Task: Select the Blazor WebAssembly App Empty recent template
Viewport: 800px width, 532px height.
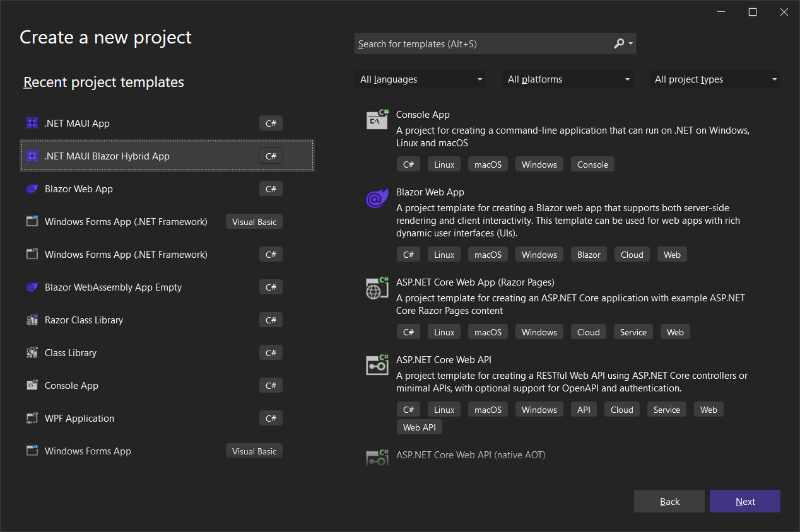Action: (x=167, y=287)
